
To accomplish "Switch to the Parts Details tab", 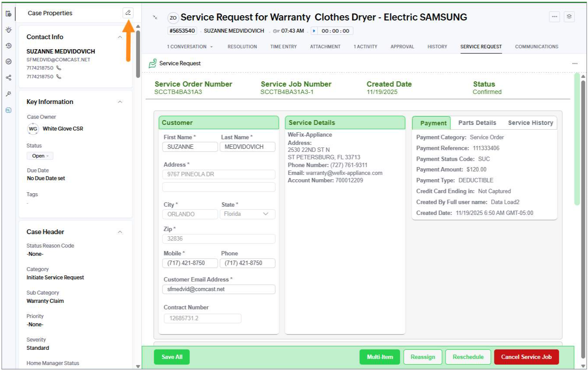I will click(477, 123).
